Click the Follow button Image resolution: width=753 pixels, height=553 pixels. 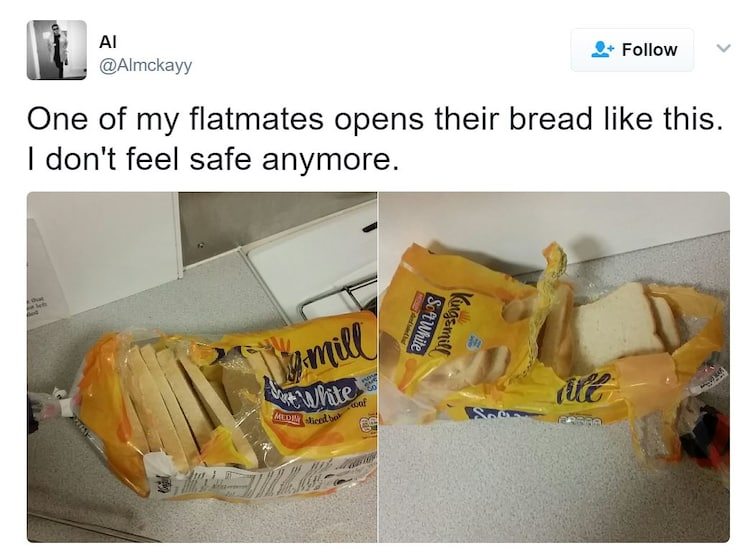tap(632, 50)
